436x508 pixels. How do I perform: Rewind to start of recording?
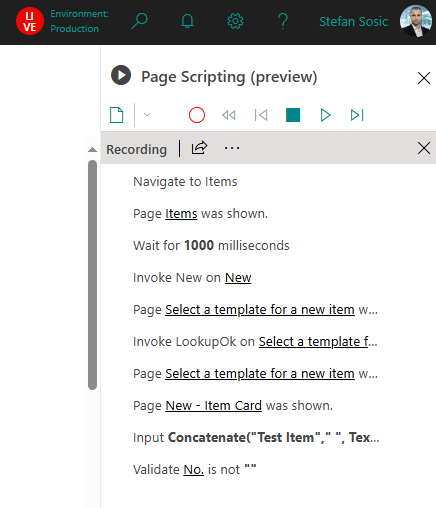click(229, 115)
